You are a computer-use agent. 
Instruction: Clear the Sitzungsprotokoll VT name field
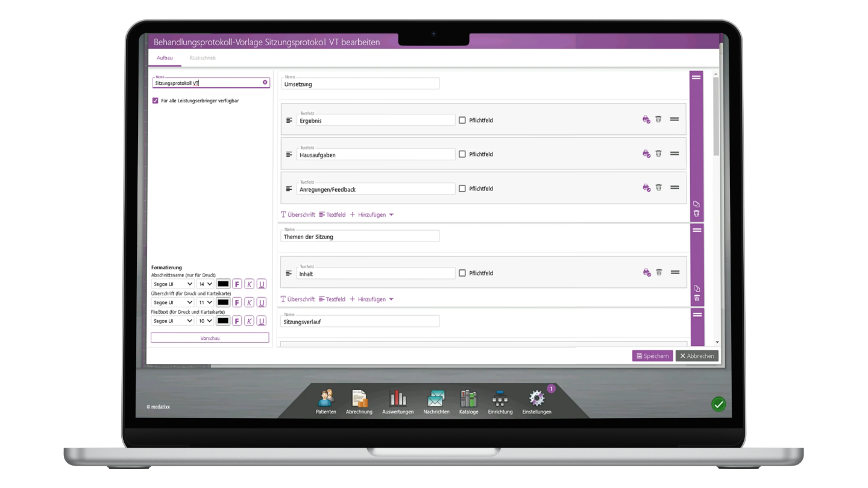(x=265, y=83)
